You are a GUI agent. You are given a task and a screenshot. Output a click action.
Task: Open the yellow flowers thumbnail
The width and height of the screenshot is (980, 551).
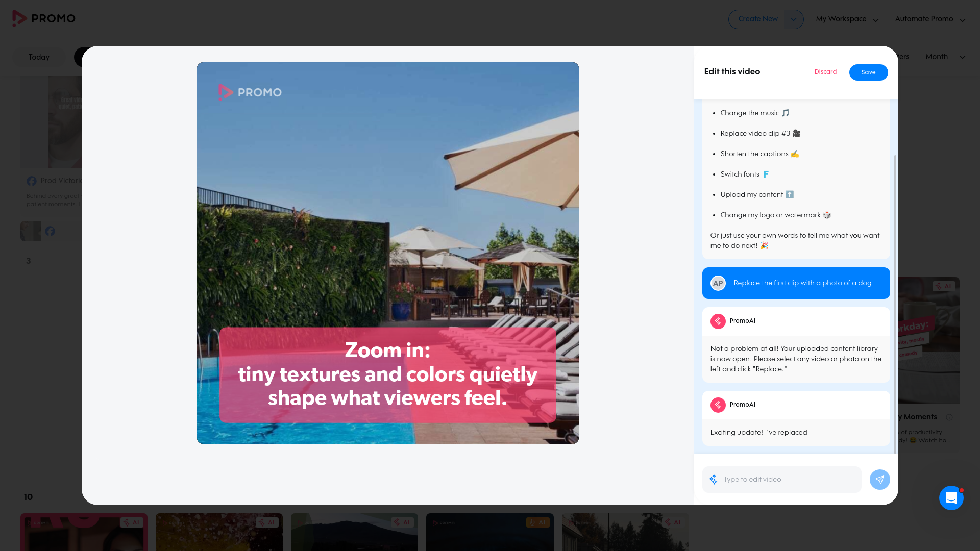[219, 532]
